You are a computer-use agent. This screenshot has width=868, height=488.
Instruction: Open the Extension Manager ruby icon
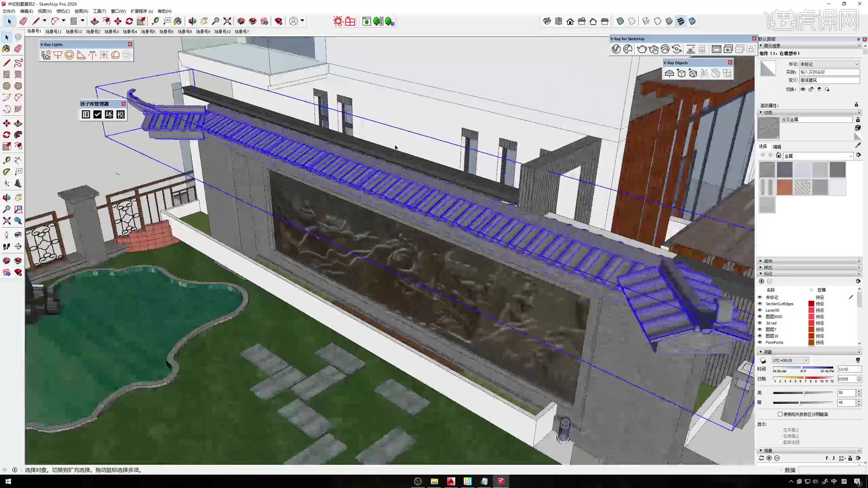click(279, 21)
